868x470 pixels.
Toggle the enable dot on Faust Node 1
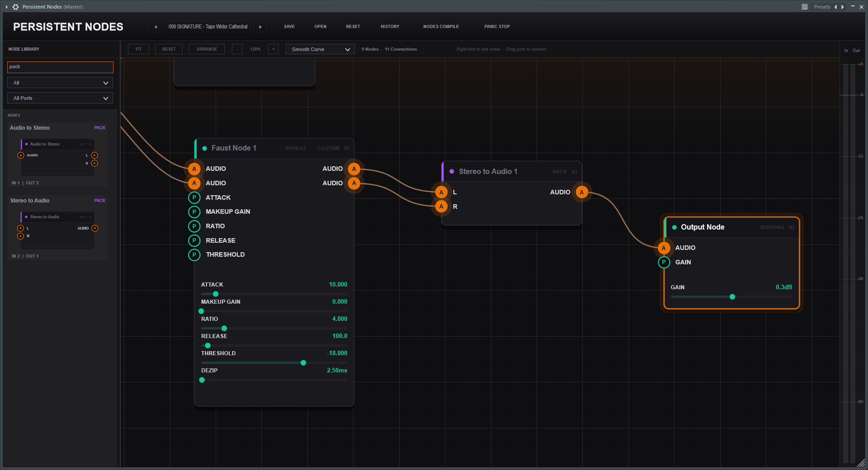(x=205, y=148)
